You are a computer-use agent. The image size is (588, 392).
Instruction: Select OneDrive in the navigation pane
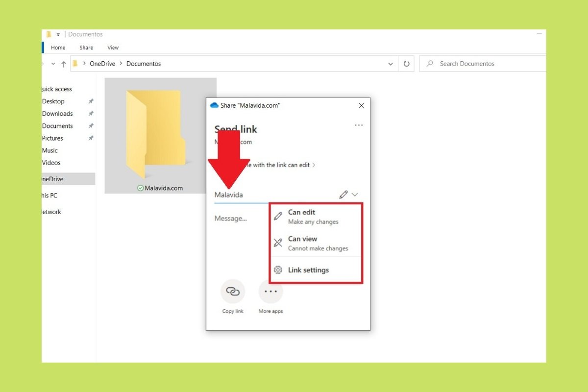click(x=68, y=179)
